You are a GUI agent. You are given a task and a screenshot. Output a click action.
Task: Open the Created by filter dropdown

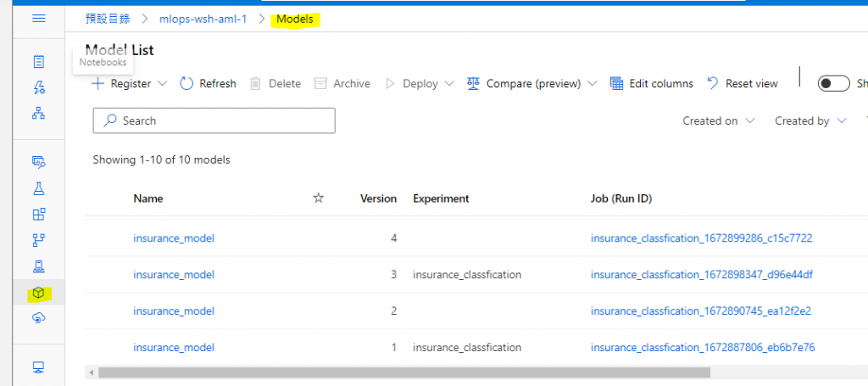(810, 121)
